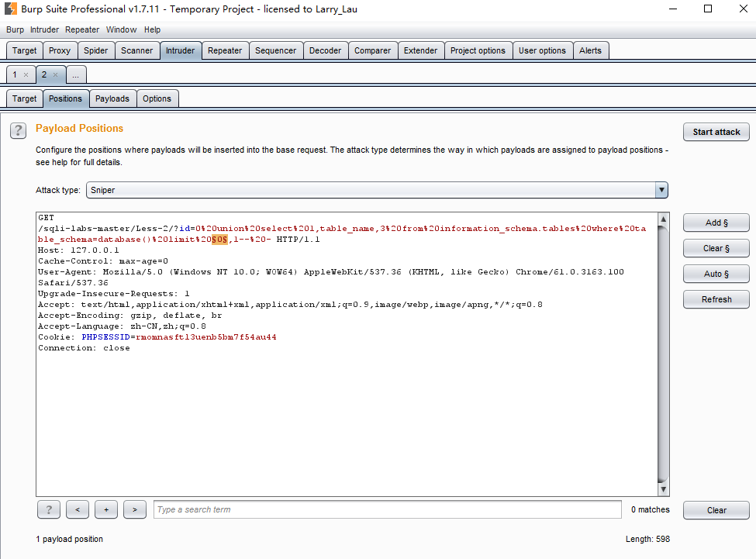Click the Start attack button
The width and height of the screenshot is (756, 559).
coord(716,132)
